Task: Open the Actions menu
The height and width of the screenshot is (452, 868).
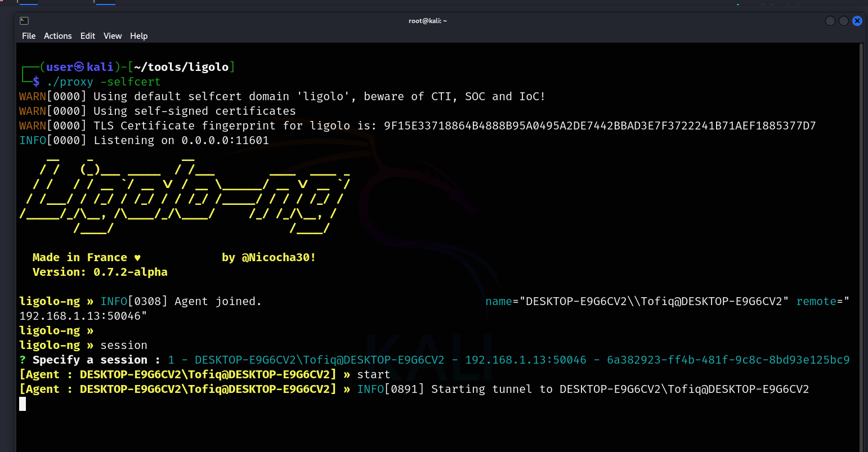Action: [x=58, y=36]
